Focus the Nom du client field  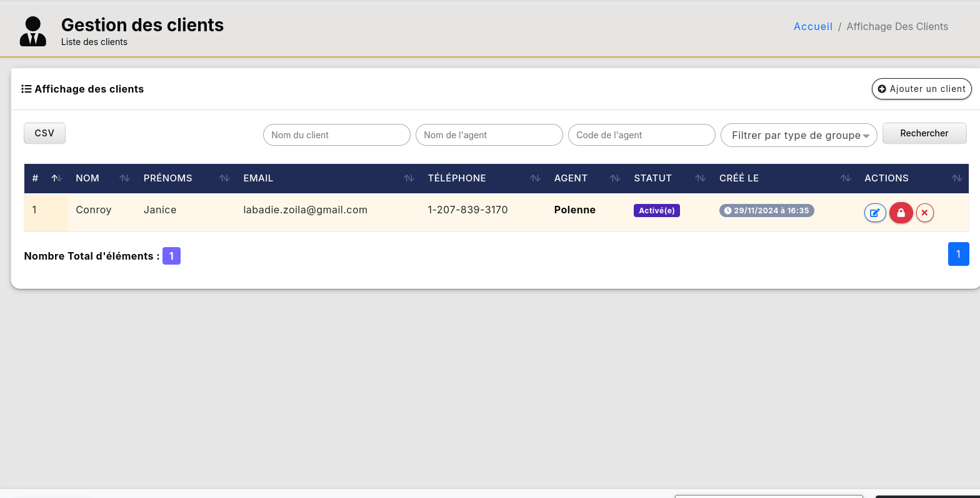[x=336, y=135]
